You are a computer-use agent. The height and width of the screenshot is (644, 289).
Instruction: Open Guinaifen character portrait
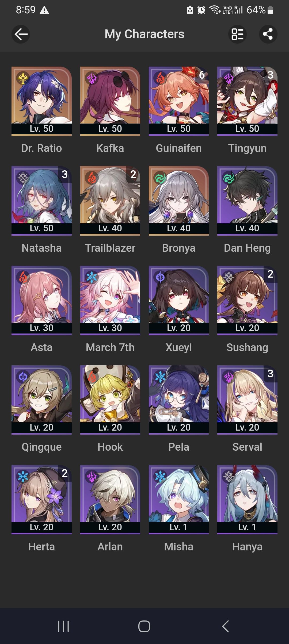(179, 95)
